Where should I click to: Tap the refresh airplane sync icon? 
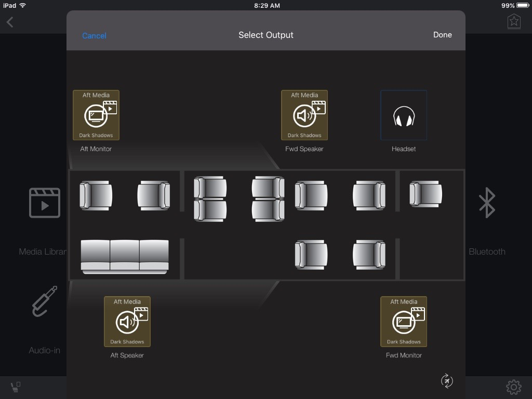pyautogui.click(x=447, y=381)
